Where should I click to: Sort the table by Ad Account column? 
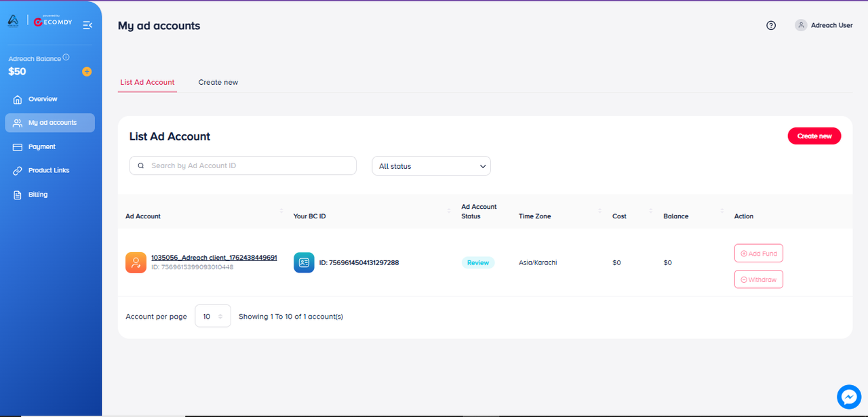281,212
